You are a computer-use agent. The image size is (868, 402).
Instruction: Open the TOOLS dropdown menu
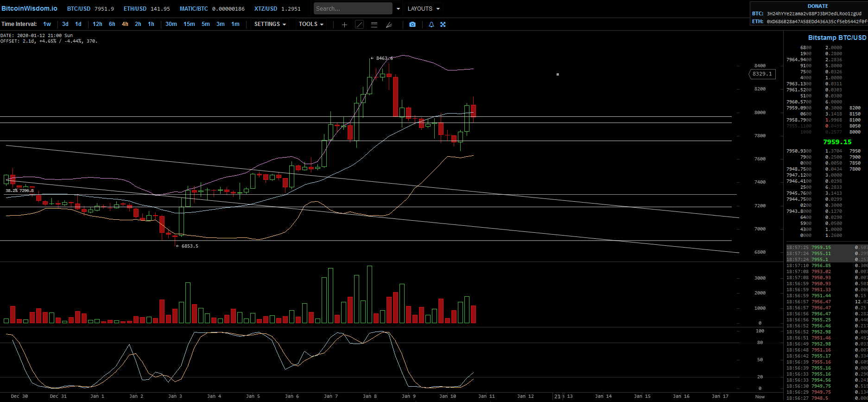[x=311, y=24]
